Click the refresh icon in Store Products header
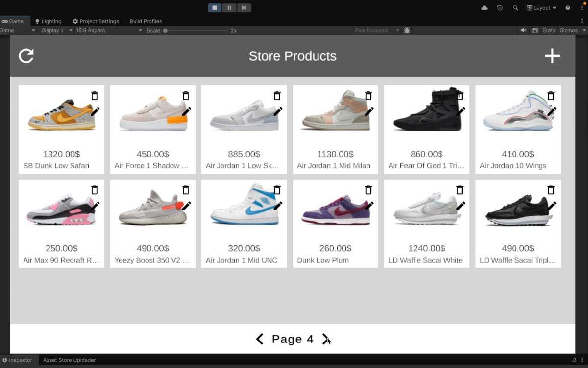Screen dimensions: 588x368 [26, 55]
